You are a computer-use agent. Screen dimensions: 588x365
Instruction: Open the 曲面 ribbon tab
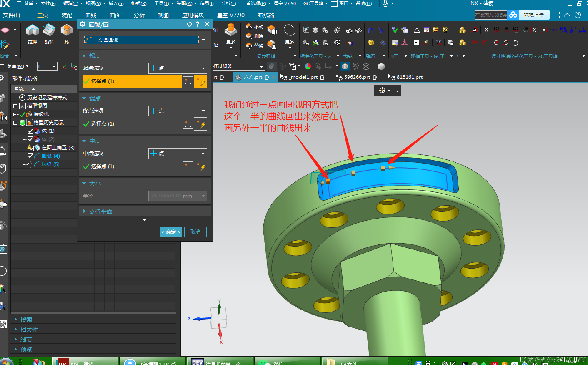click(x=115, y=15)
